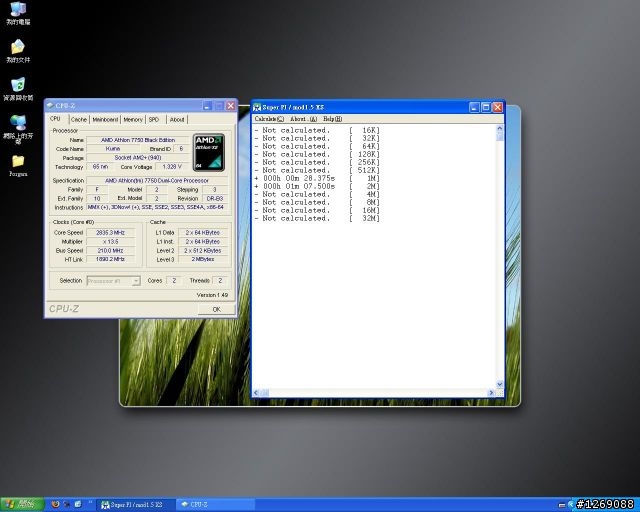Click the Super PI horizontal scroll right arrow
This screenshot has width=640, height=512.
(491, 393)
